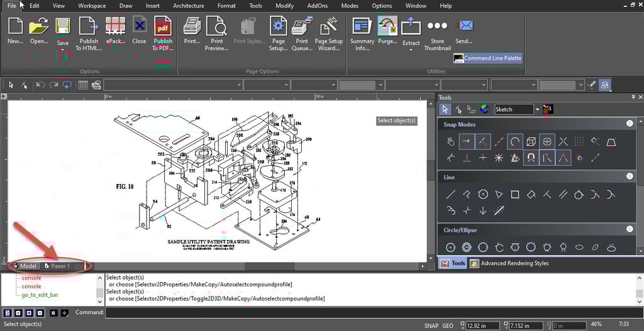Open a file with the Open folder icon
The width and height of the screenshot is (644, 331).
(x=39, y=26)
